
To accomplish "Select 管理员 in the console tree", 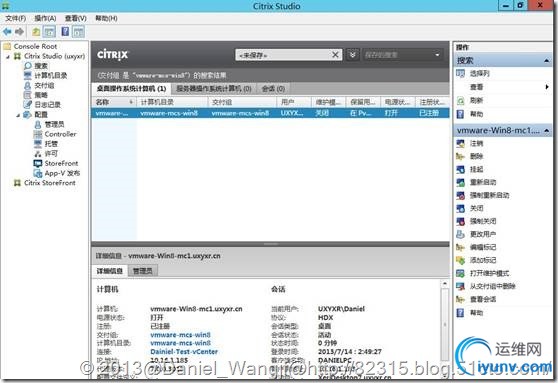I will (54, 124).
